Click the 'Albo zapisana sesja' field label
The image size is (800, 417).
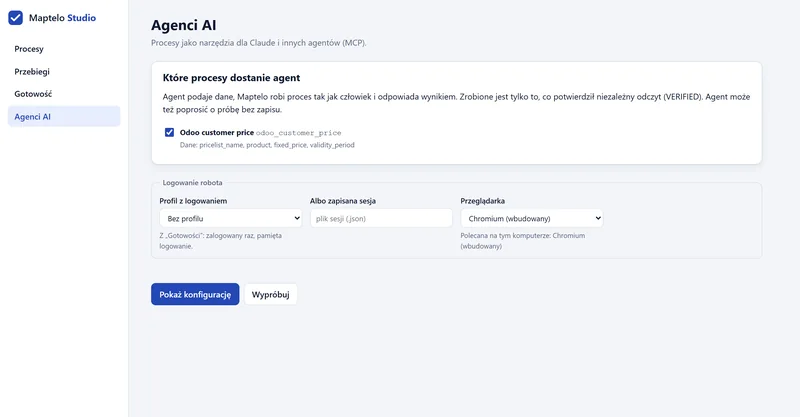343,201
